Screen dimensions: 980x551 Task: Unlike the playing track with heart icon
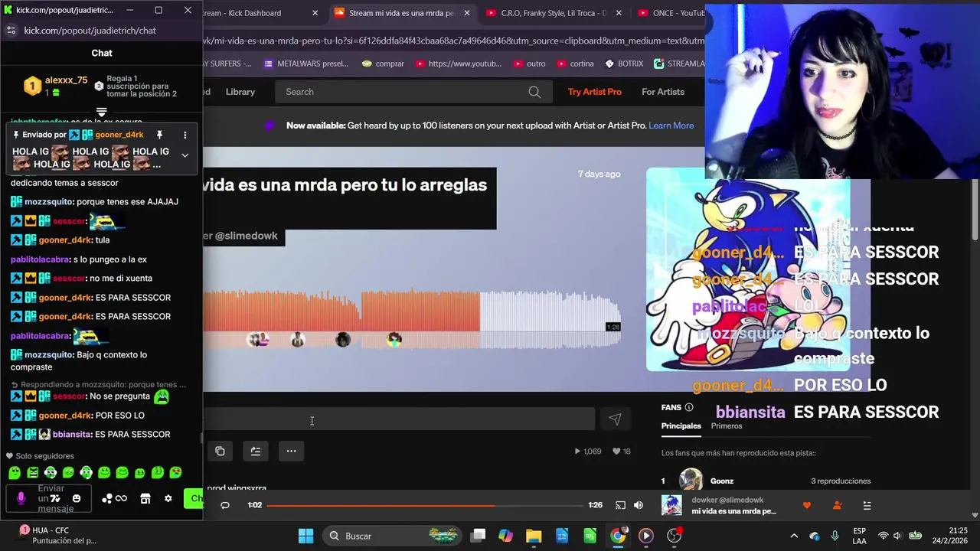coord(806,505)
